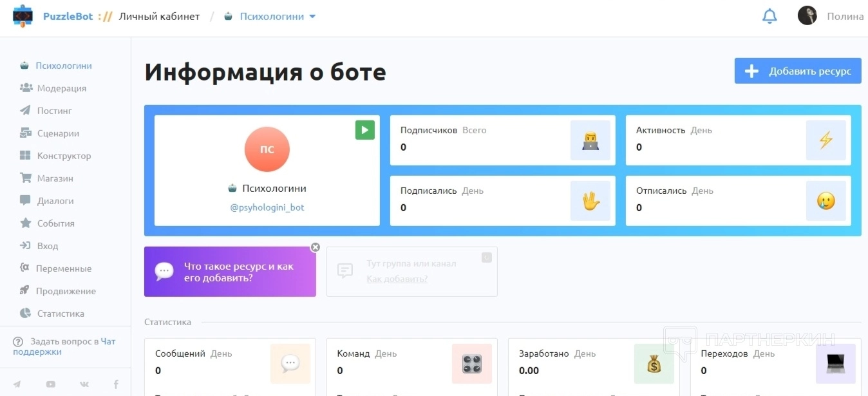Screen dimensions: 868x396
Task: Click the Постинг paper plane icon
Action: pyautogui.click(x=25, y=110)
